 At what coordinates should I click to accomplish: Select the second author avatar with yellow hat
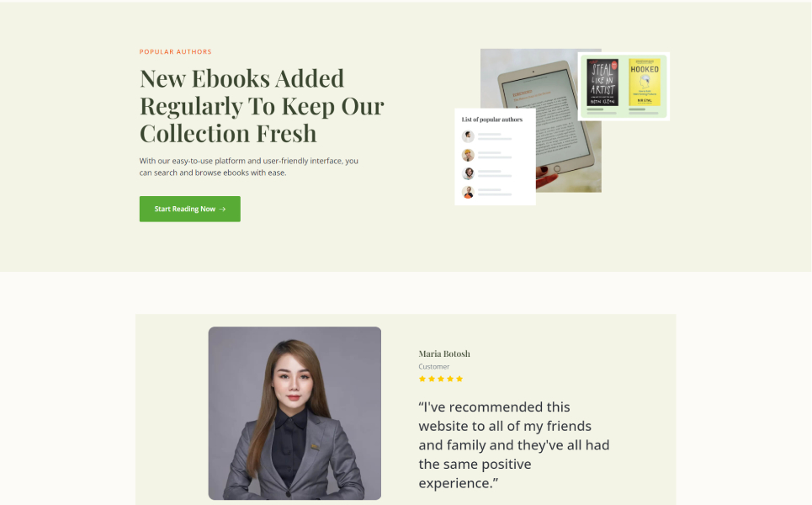pos(468,155)
